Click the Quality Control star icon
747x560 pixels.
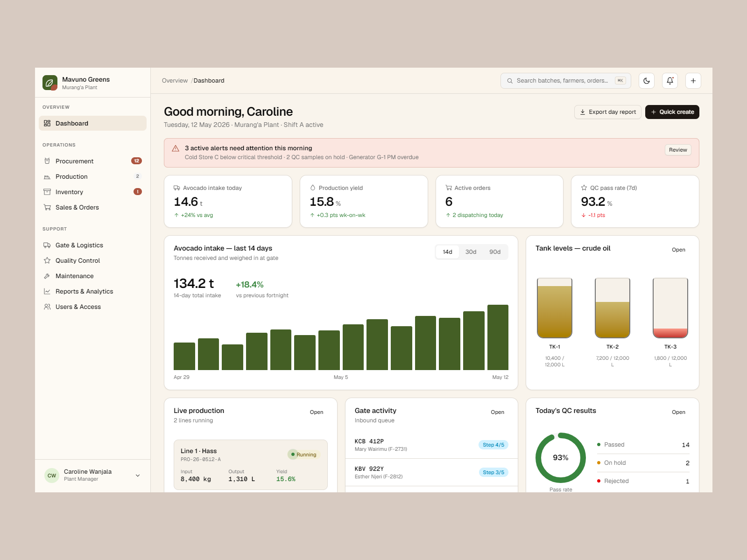(47, 260)
